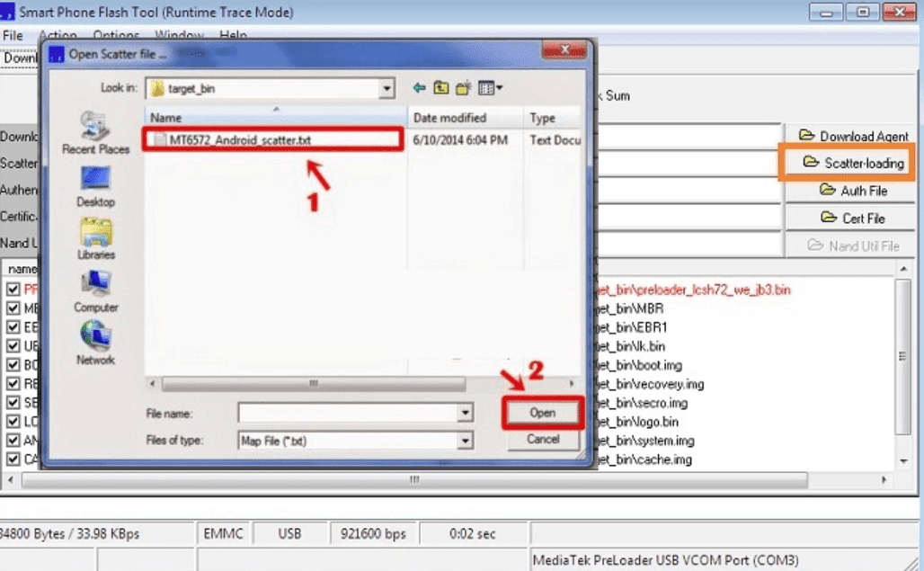The width and height of the screenshot is (924, 571).
Task: Create a new folder in dialog
Action: tap(463, 88)
